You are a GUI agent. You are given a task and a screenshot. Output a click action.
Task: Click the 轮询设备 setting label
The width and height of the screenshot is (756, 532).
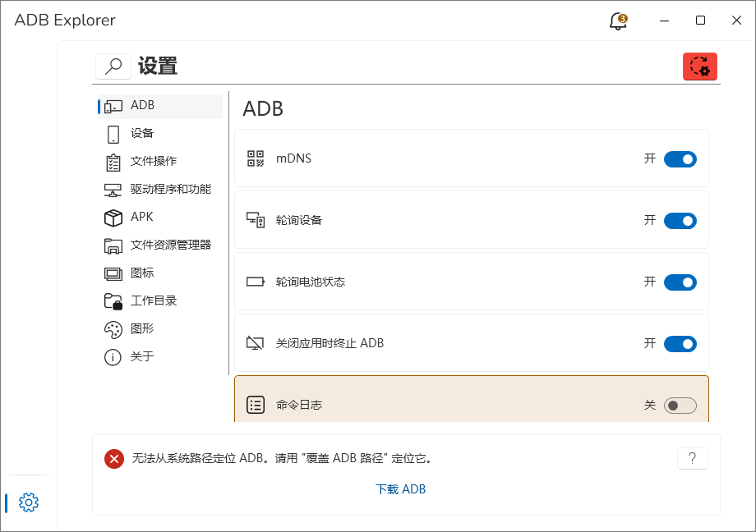pyautogui.click(x=299, y=220)
